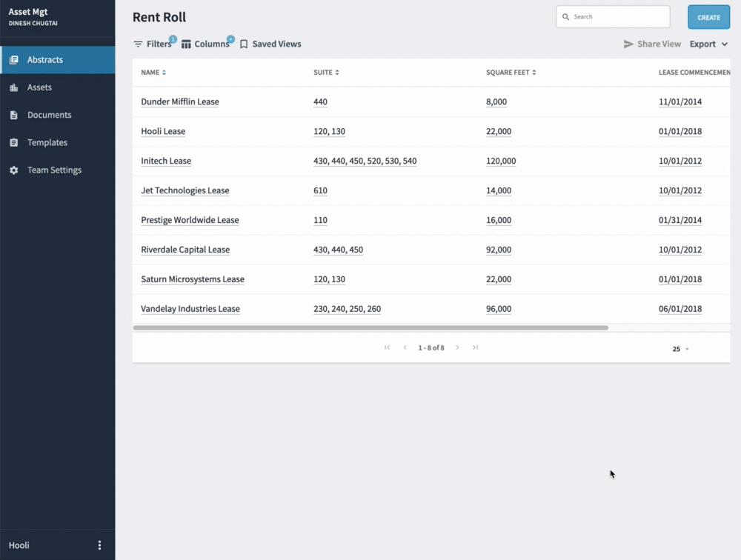Click the 1 - 8 of 8 pagination text
The height and width of the screenshot is (560, 741).
[x=431, y=348]
